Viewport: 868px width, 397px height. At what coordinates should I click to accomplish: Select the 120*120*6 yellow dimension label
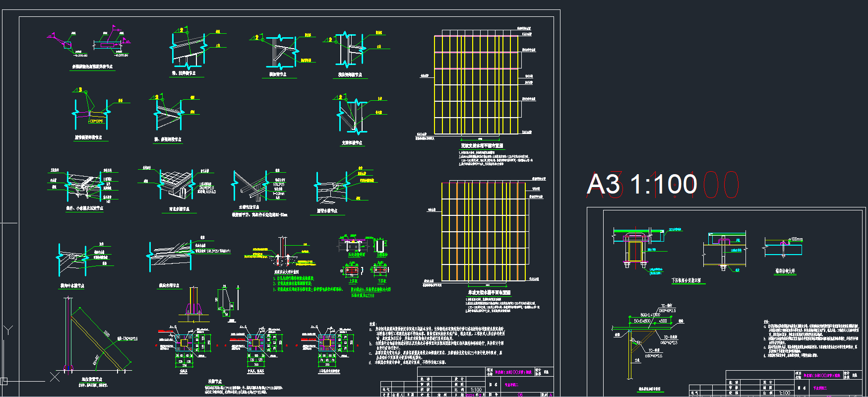pyautogui.click(x=96, y=121)
